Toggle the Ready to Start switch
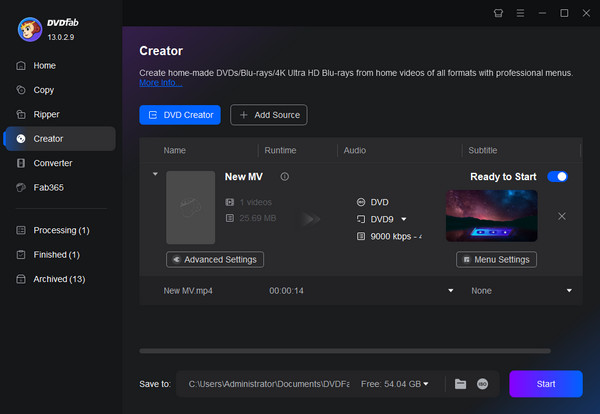This screenshot has width=600, height=414. click(x=558, y=177)
